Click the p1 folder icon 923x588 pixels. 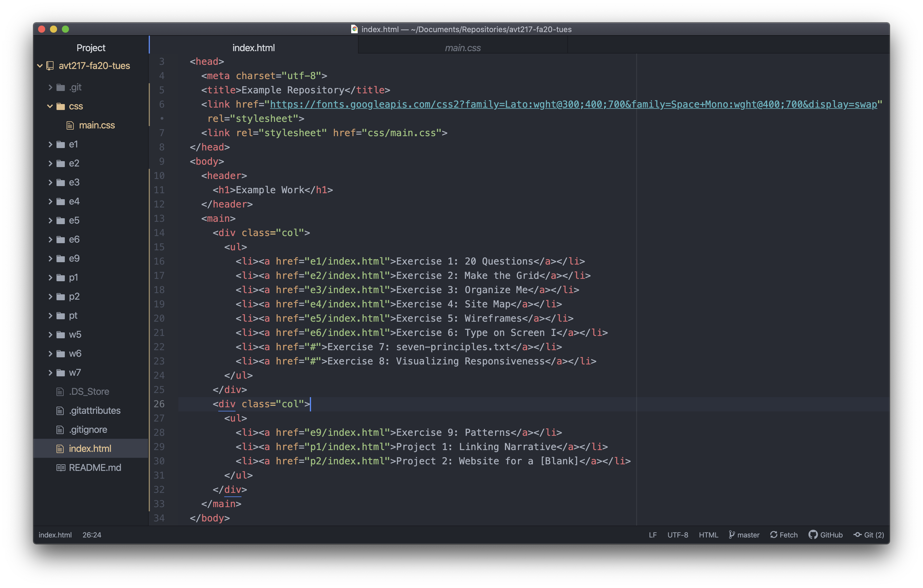(x=61, y=278)
